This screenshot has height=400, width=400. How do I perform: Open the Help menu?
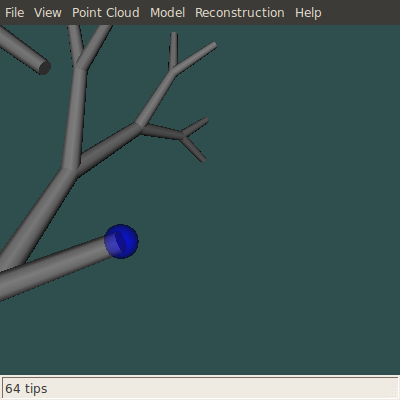point(308,13)
